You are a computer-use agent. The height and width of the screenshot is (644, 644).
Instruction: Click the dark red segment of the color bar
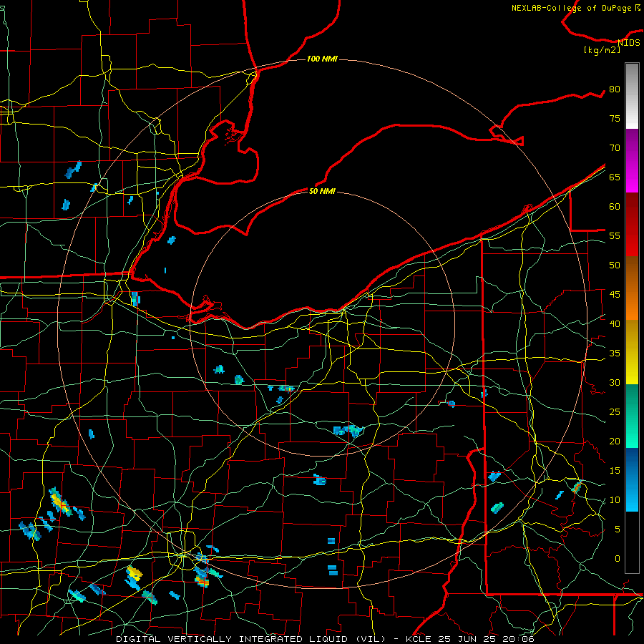click(632, 224)
